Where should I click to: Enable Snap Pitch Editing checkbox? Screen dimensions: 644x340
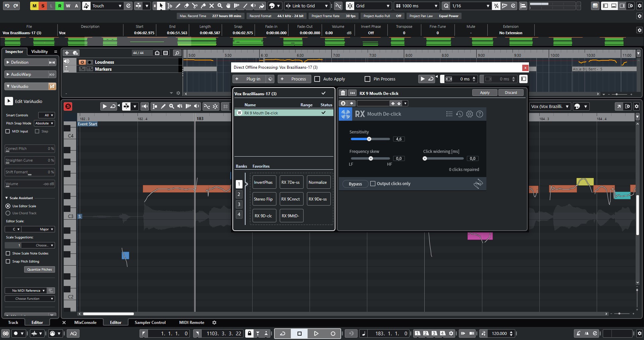[x=8, y=262]
